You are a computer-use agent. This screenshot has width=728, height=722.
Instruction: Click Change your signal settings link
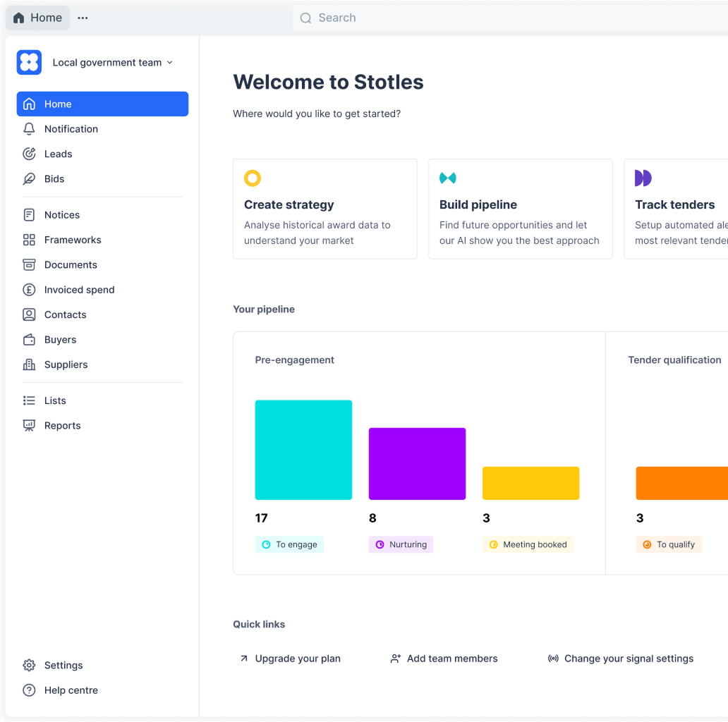tap(620, 659)
